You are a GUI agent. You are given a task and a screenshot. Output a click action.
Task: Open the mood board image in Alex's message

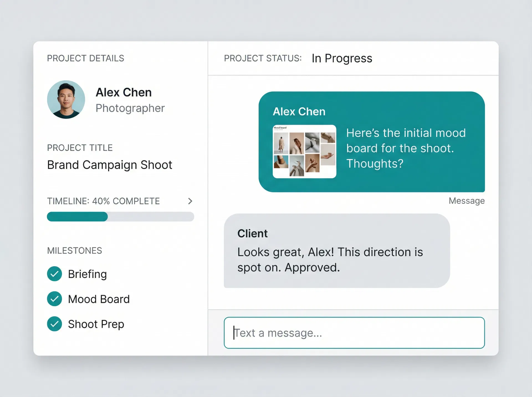click(304, 151)
